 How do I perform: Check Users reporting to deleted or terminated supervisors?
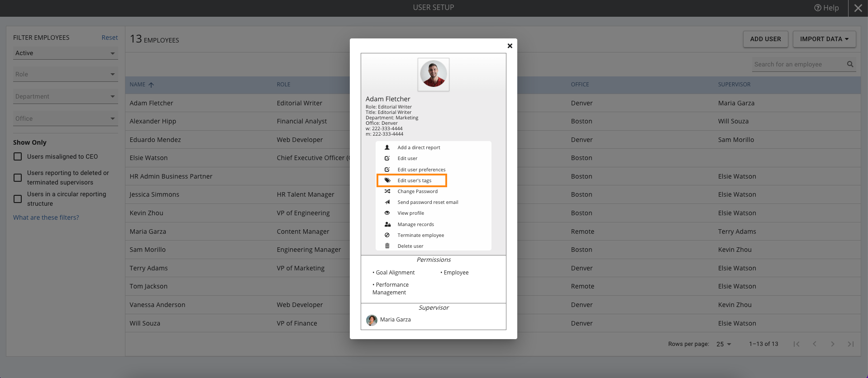pyautogui.click(x=18, y=178)
